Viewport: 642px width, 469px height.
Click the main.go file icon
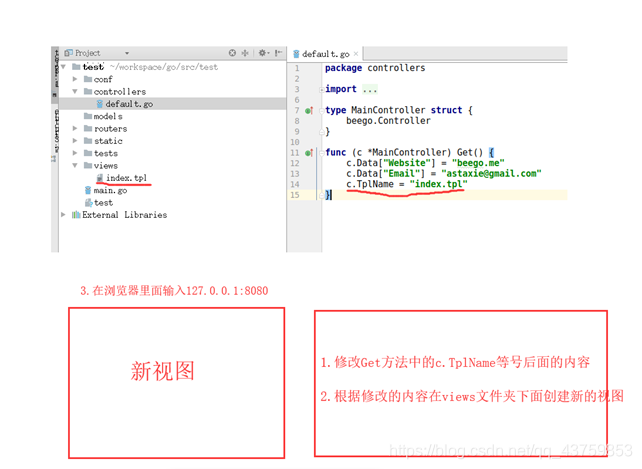coord(88,190)
